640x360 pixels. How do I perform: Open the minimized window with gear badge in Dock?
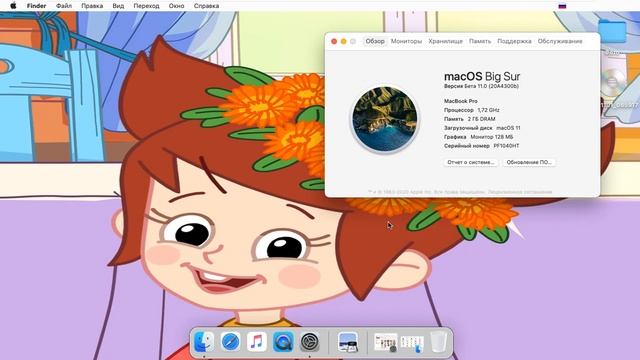(385, 342)
